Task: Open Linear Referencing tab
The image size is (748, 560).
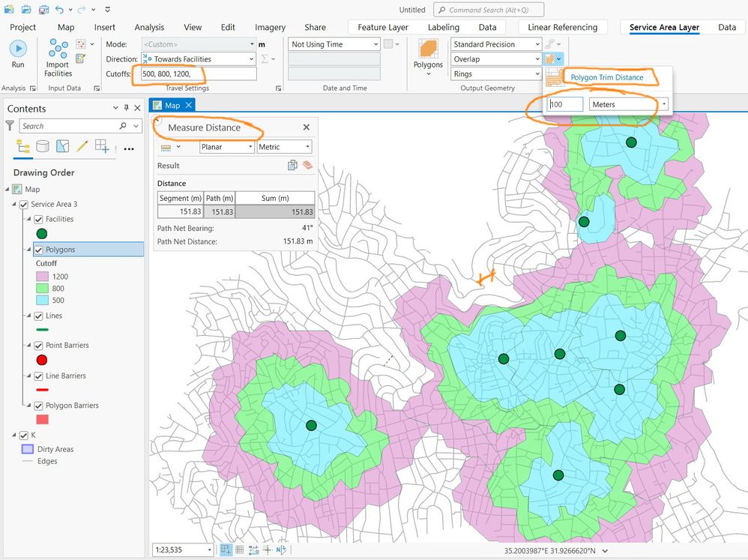Action: click(562, 27)
